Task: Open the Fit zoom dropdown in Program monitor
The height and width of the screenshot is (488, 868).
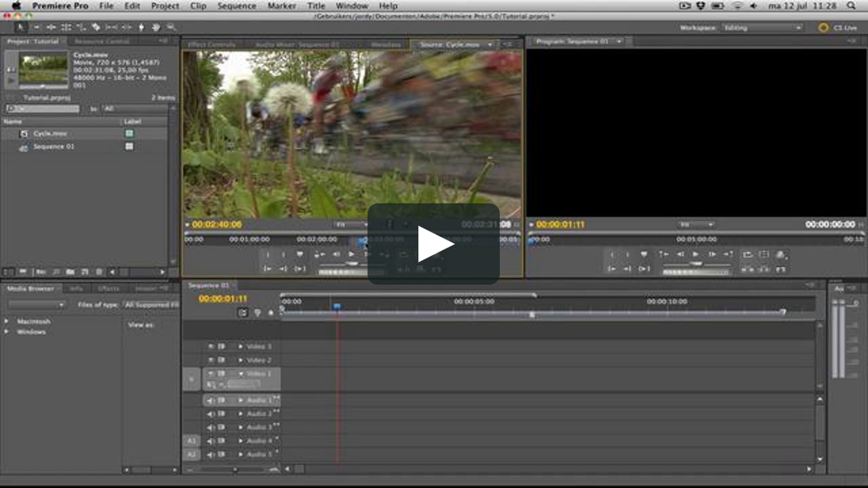Action: tap(696, 224)
